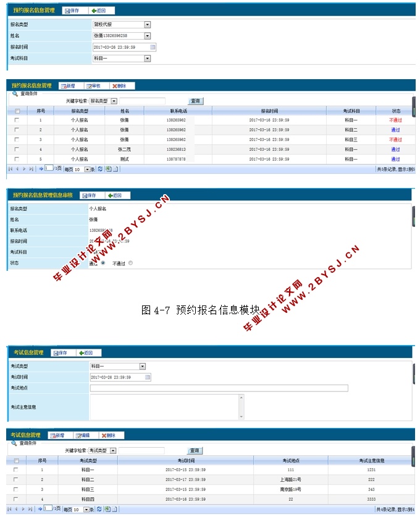Refresh the 考试信息 list with pager refresh icon
420x525 pixels.
(x=99, y=510)
